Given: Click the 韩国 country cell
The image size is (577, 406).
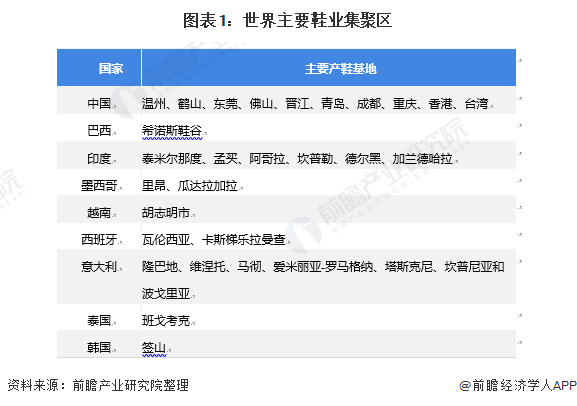Looking at the screenshot, I should coord(99,347).
